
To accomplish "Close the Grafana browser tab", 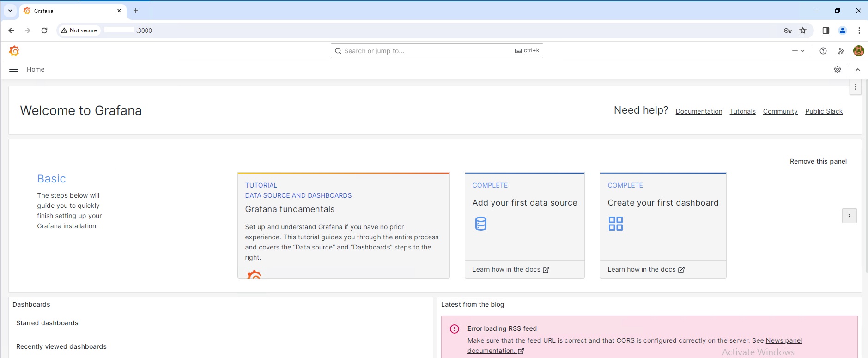I will click(119, 11).
